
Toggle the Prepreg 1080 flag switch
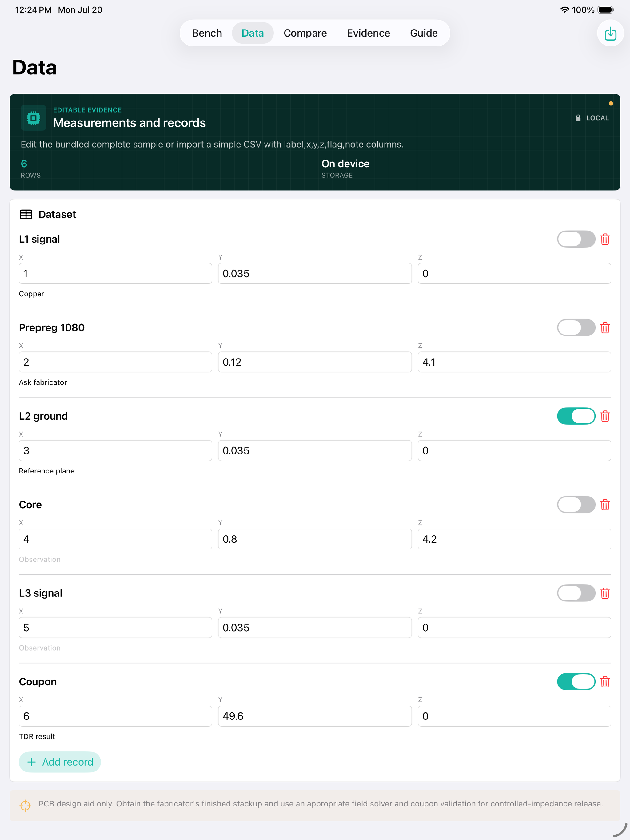pyautogui.click(x=576, y=328)
